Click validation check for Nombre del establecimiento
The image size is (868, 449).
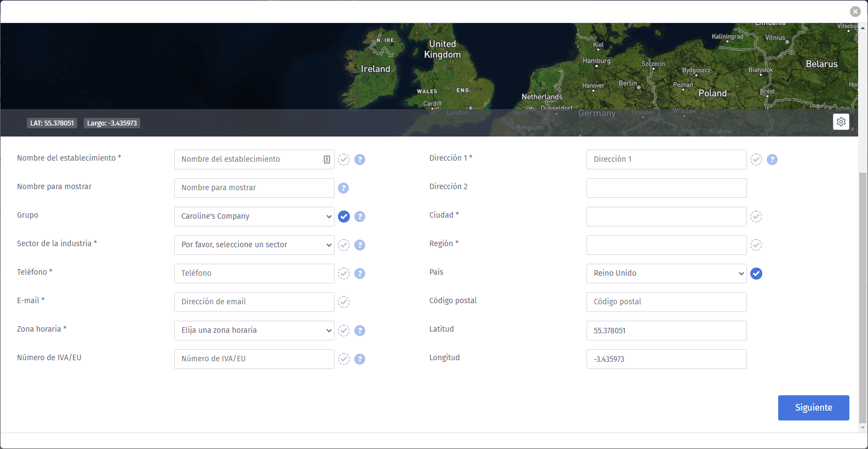(343, 160)
